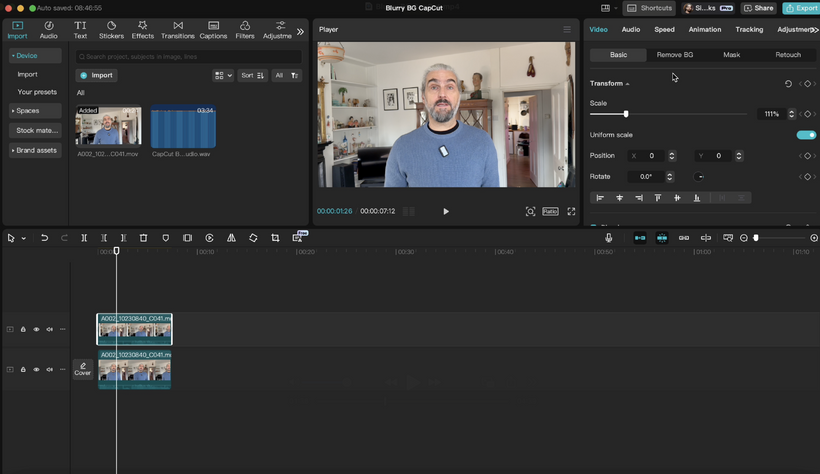Click the mirror flip icon
This screenshot has width=820, height=474.
tap(231, 238)
